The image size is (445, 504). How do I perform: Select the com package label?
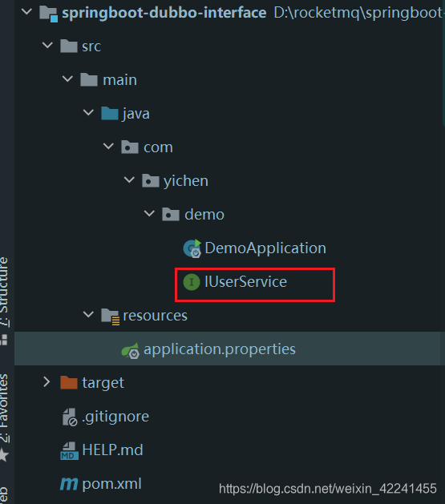(158, 147)
